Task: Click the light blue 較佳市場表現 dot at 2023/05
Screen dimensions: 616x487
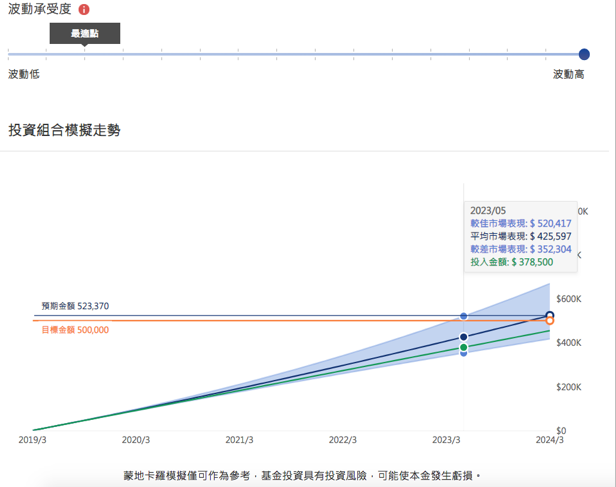Action: pyautogui.click(x=463, y=316)
